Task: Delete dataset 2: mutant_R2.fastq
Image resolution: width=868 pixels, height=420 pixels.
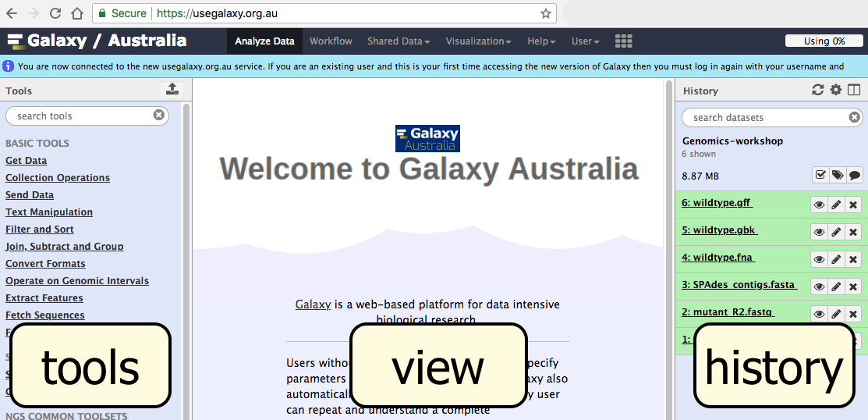Action: pyautogui.click(x=853, y=314)
